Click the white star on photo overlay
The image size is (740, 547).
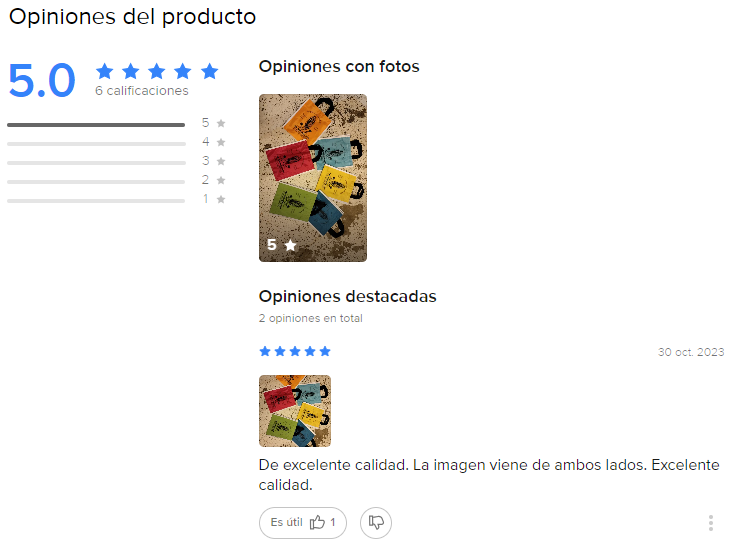290,245
